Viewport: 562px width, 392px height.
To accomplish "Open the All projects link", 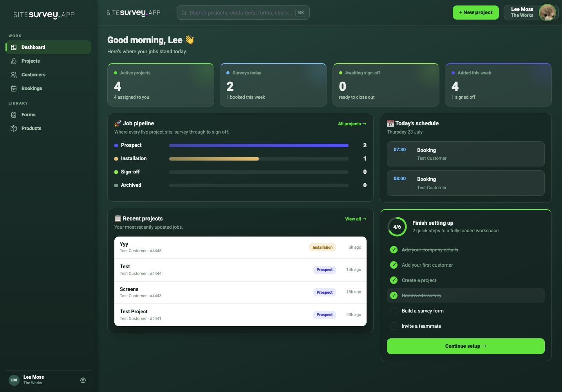I will coord(352,124).
